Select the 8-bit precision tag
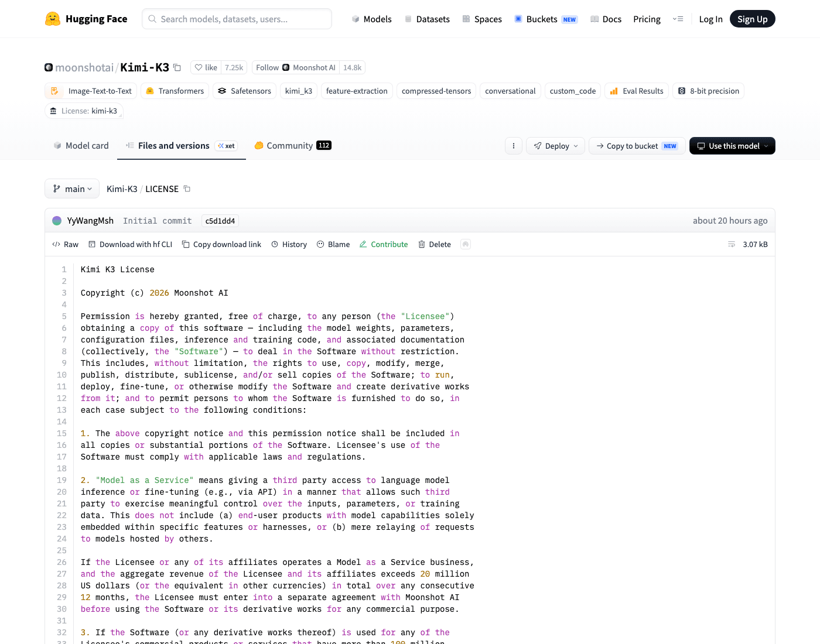 pyautogui.click(x=708, y=91)
